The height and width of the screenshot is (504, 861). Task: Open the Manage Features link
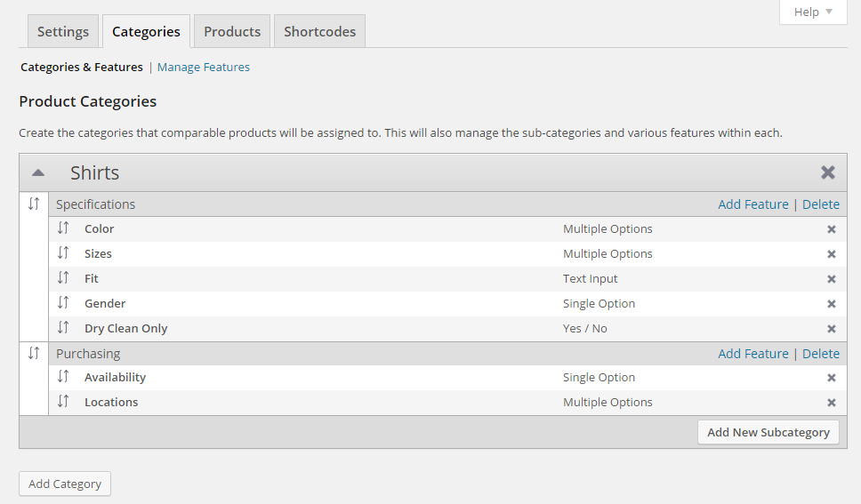coord(204,68)
